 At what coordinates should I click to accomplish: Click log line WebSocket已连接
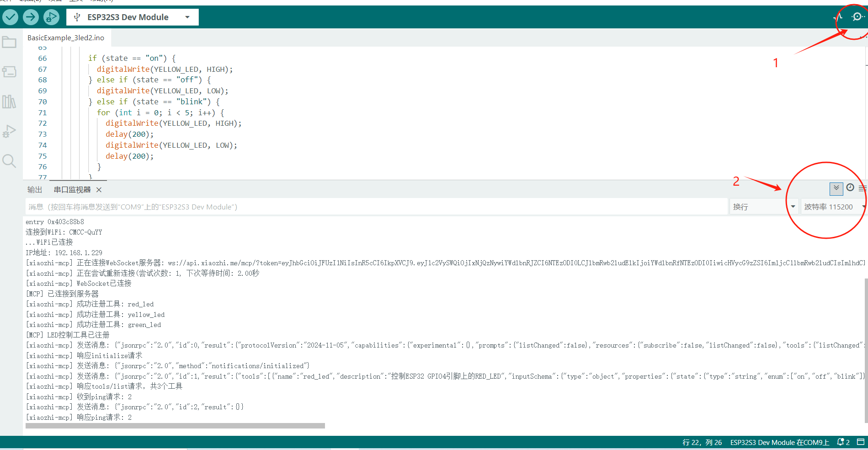pyautogui.click(x=79, y=284)
